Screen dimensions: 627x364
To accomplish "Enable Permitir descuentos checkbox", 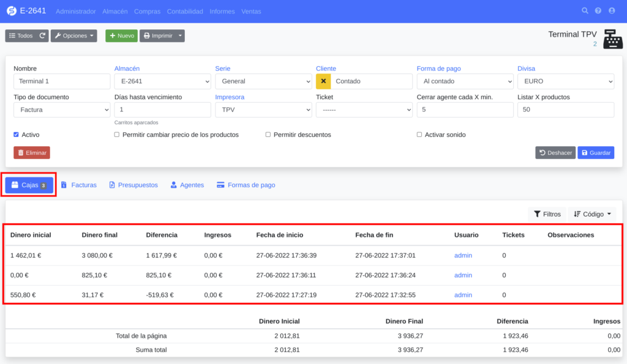I will [268, 135].
